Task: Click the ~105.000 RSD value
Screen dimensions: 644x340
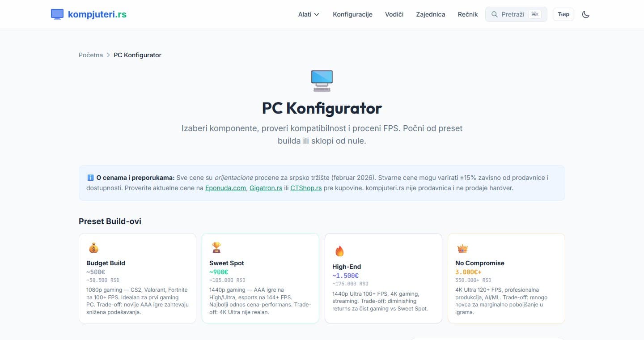Action: (227, 280)
